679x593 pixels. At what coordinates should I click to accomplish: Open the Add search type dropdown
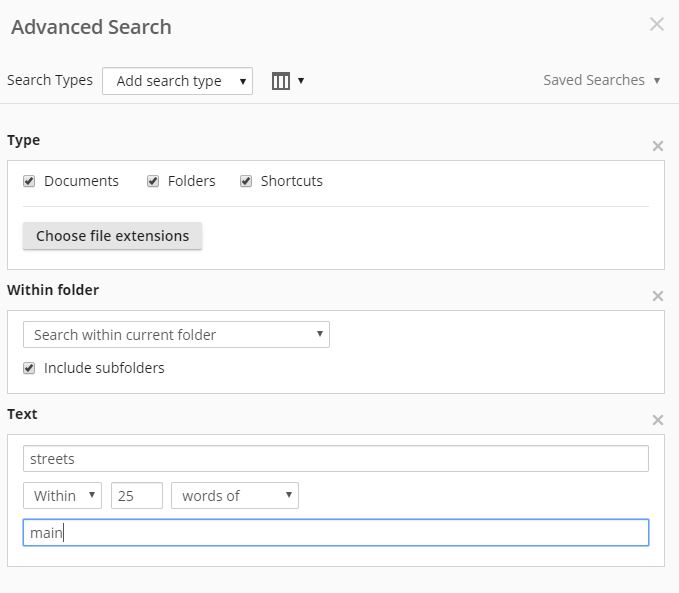(x=177, y=81)
